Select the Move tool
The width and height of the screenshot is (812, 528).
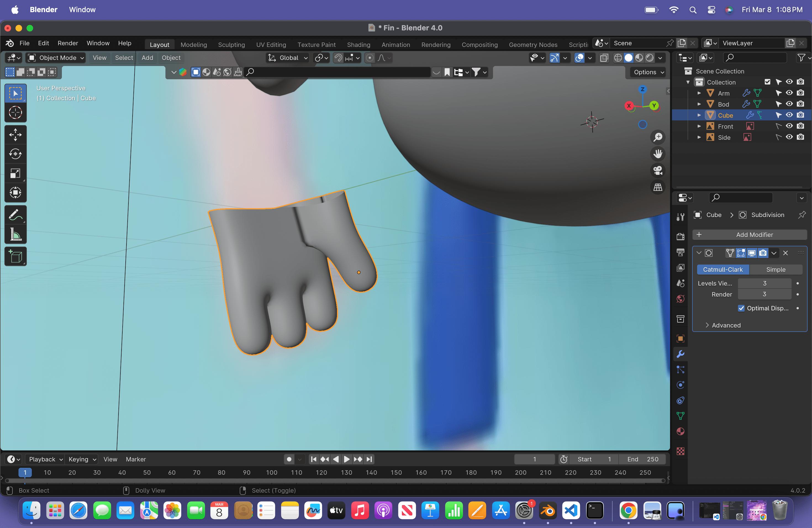point(15,135)
